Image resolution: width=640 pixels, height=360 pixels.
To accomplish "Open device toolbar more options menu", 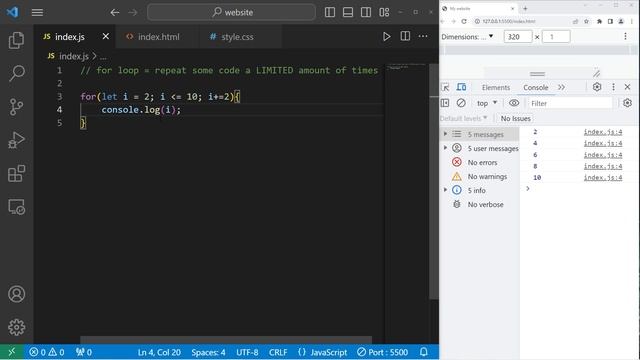I will tap(625, 37).
